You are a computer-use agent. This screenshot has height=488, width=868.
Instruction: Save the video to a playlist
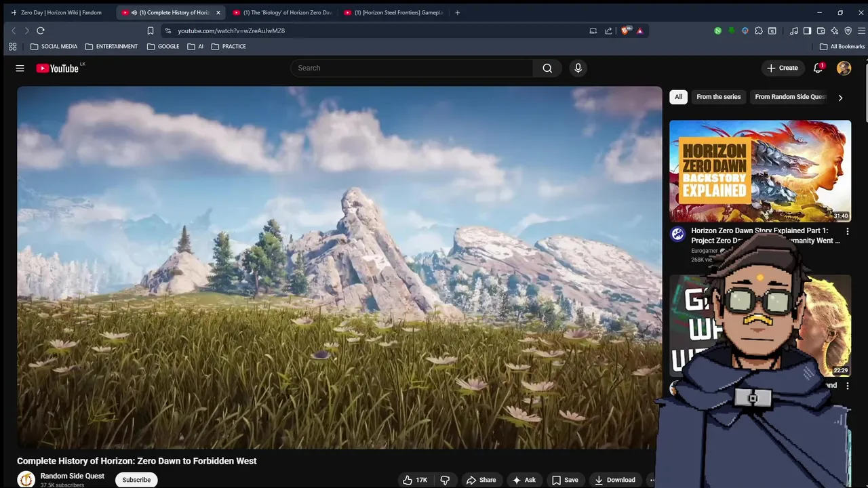click(564, 480)
